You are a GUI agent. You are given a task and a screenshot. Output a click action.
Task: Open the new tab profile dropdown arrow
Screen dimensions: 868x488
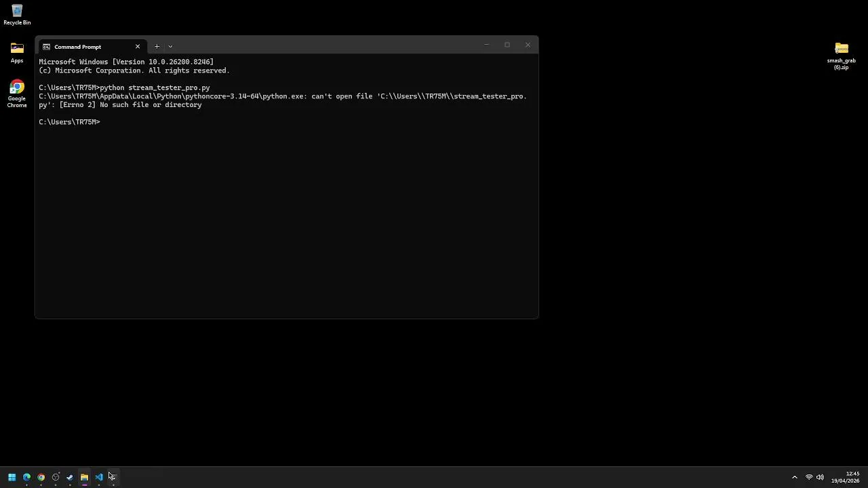click(x=170, y=47)
